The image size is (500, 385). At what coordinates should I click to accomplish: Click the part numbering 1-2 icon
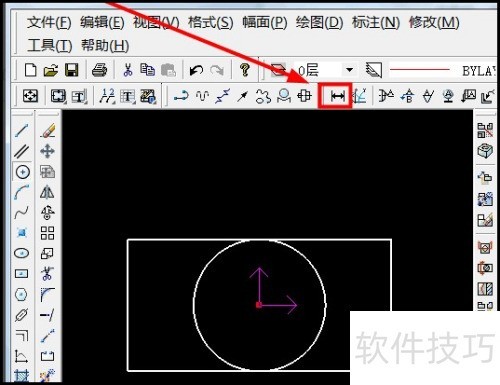[x=107, y=96]
